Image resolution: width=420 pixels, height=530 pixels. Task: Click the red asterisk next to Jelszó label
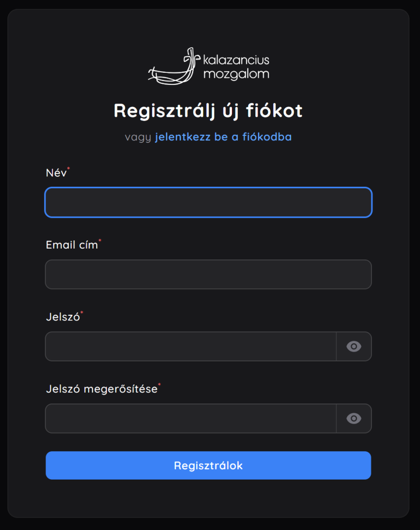81,312
